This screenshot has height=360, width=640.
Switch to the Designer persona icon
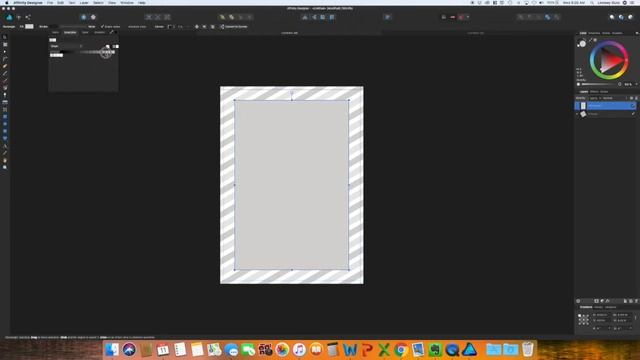point(9,17)
